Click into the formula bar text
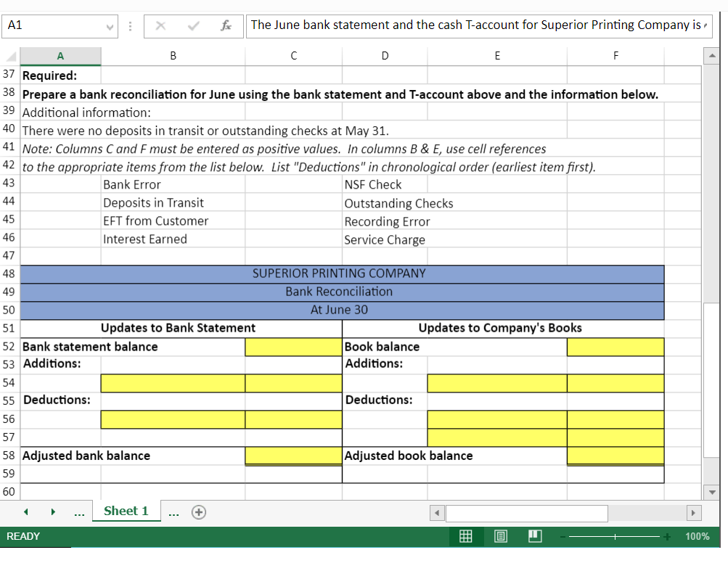The height and width of the screenshot is (563, 728). (x=475, y=25)
